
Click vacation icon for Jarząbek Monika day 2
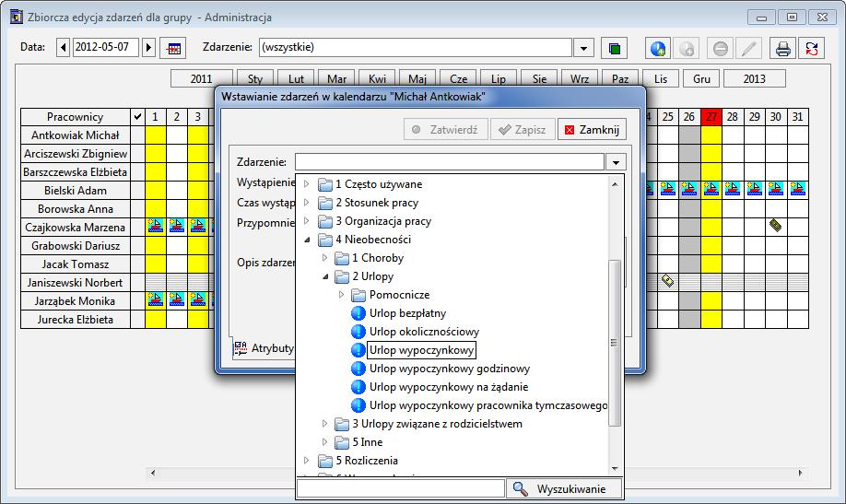click(x=176, y=299)
